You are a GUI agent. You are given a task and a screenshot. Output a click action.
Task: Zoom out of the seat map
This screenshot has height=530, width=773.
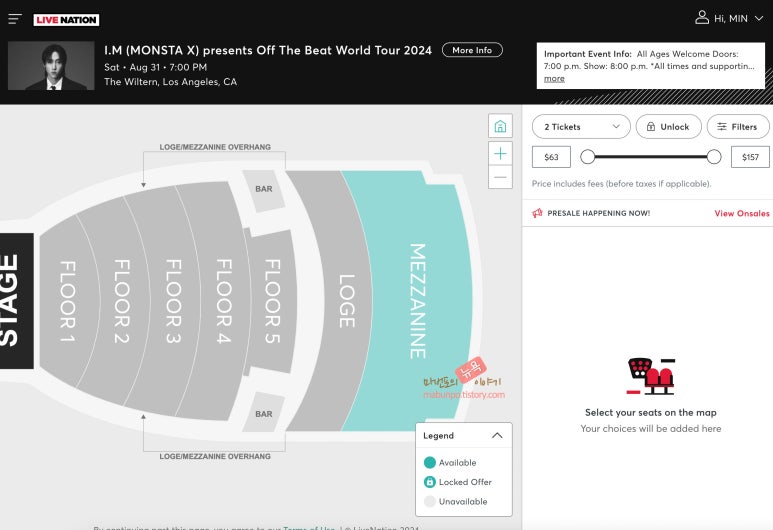(500, 177)
